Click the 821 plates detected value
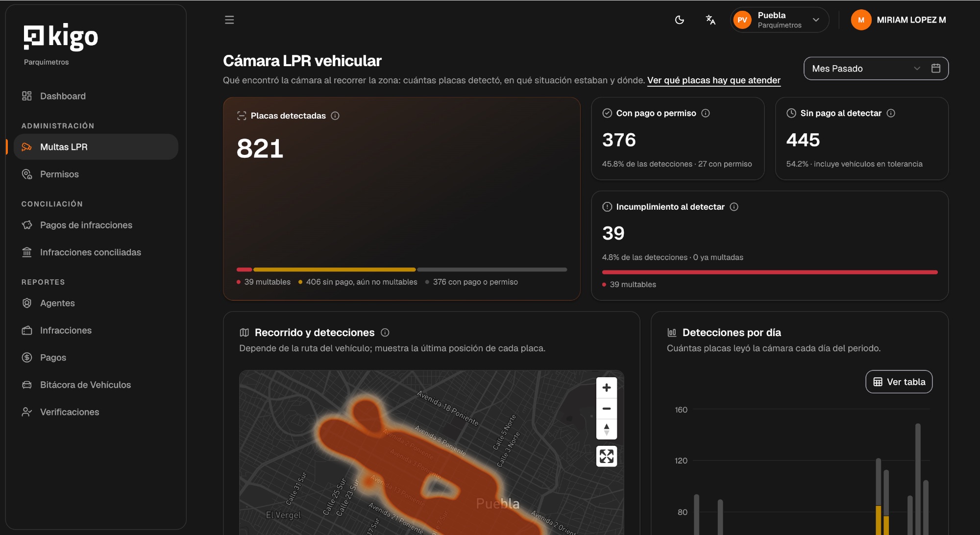This screenshot has height=535, width=980. [x=260, y=148]
